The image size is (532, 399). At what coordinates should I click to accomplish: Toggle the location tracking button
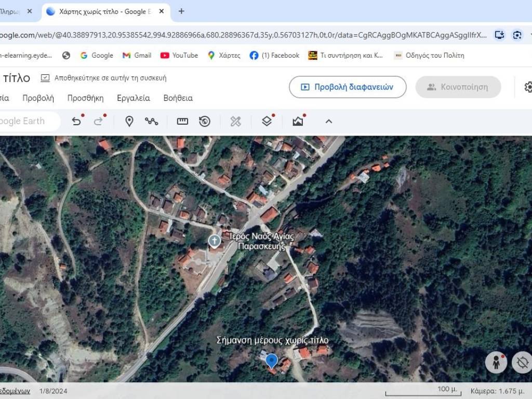coord(522,363)
